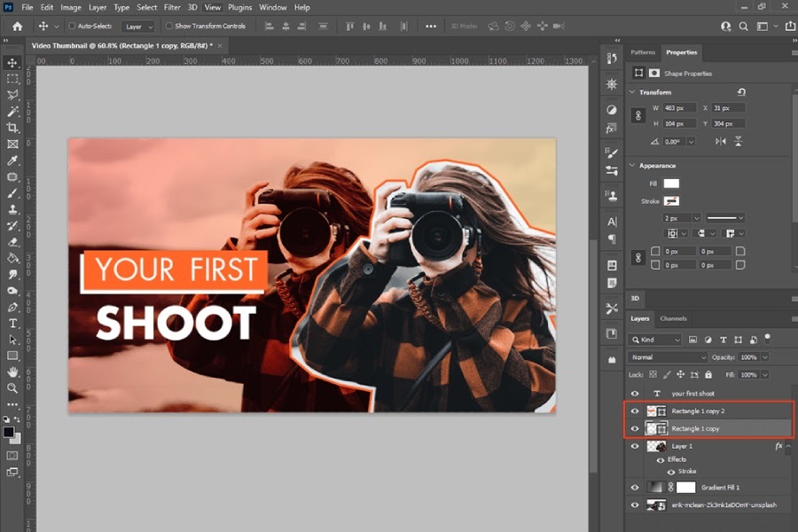
Task: Close the Video Thumbnail document tab
Action: [220, 46]
